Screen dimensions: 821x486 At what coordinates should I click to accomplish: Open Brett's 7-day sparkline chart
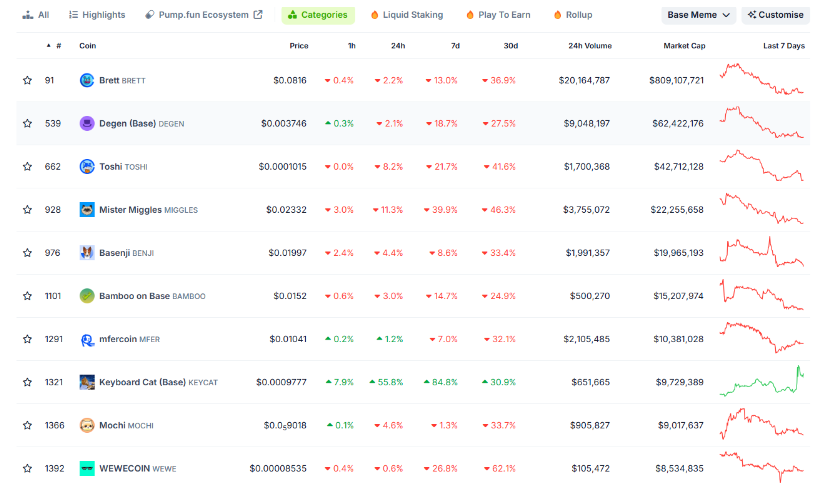pyautogui.click(x=762, y=79)
